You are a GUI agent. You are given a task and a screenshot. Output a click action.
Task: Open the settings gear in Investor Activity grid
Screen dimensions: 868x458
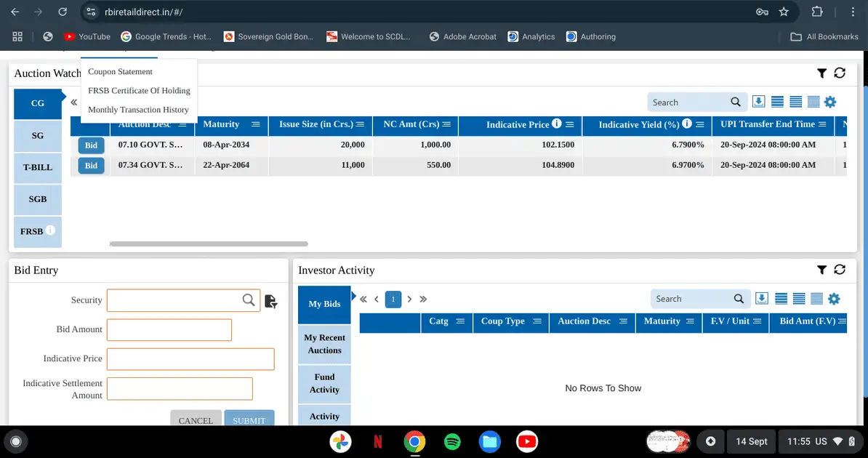point(834,298)
